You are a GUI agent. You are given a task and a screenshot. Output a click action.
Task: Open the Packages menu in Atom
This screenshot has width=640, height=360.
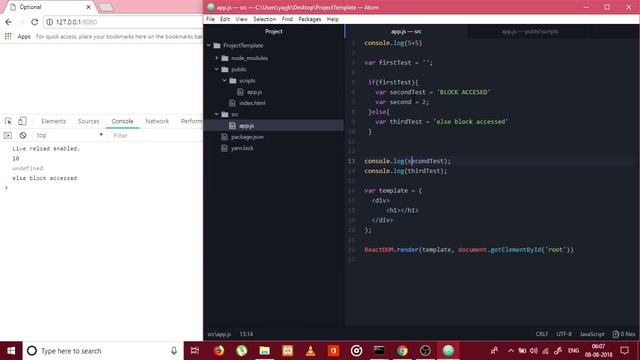pyautogui.click(x=310, y=19)
